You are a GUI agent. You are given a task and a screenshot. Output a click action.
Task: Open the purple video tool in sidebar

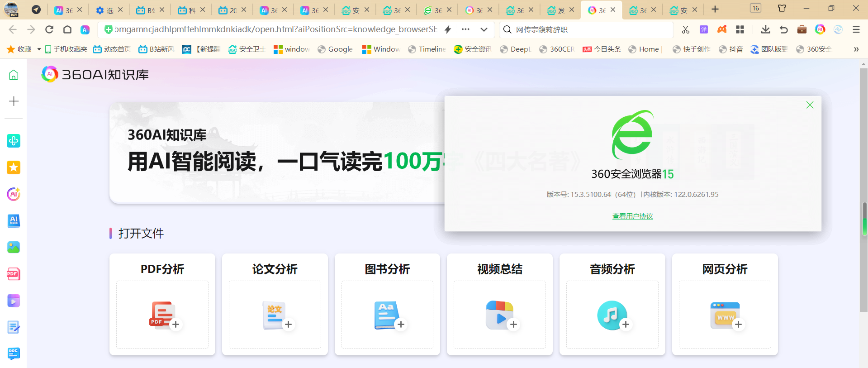[14, 301]
